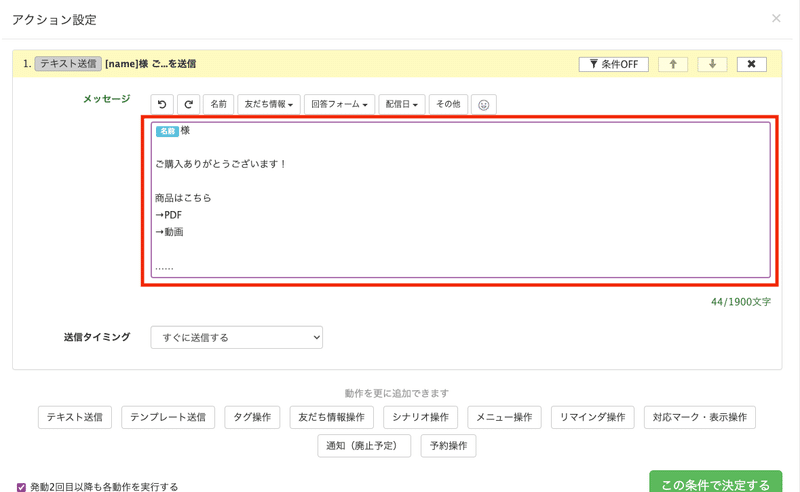Add a メニュー操作 action

[x=504, y=417]
